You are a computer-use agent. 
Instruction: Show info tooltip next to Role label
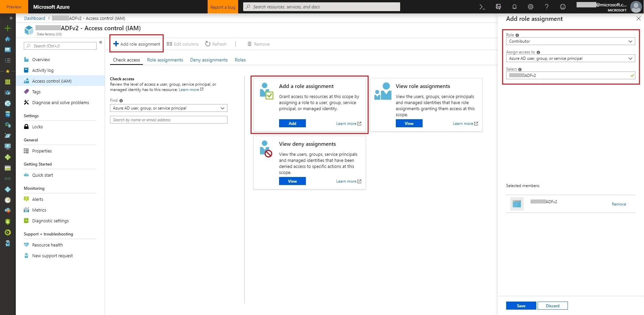tap(517, 35)
